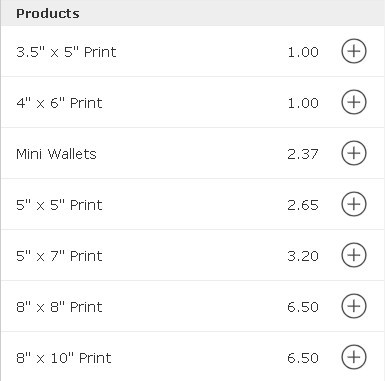Select the 8" x 8" Print label

click(59, 307)
